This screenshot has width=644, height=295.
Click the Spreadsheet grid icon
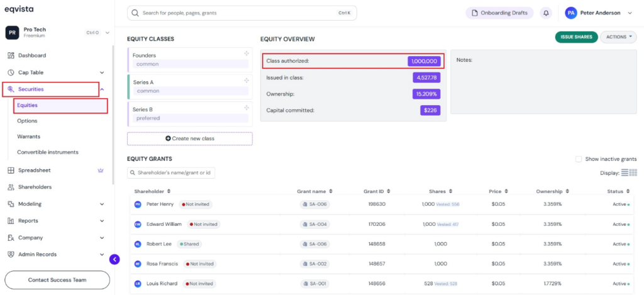pyautogui.click(x=11, y=170)
